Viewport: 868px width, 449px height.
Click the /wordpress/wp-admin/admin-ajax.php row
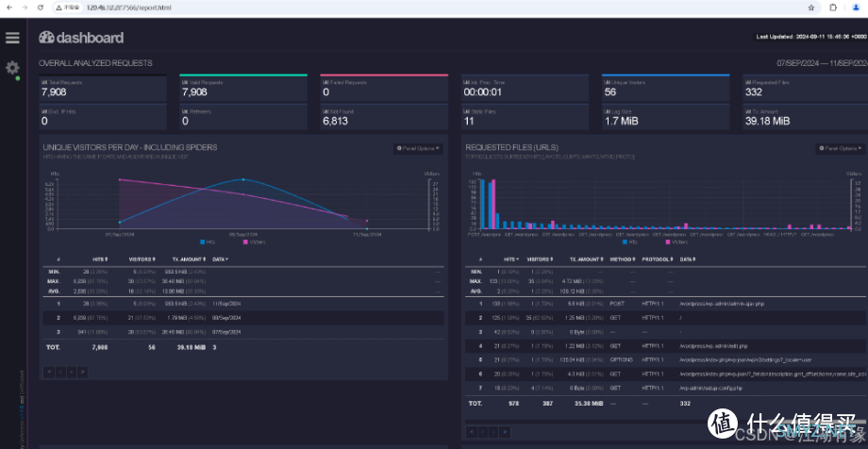click(666, 304)
